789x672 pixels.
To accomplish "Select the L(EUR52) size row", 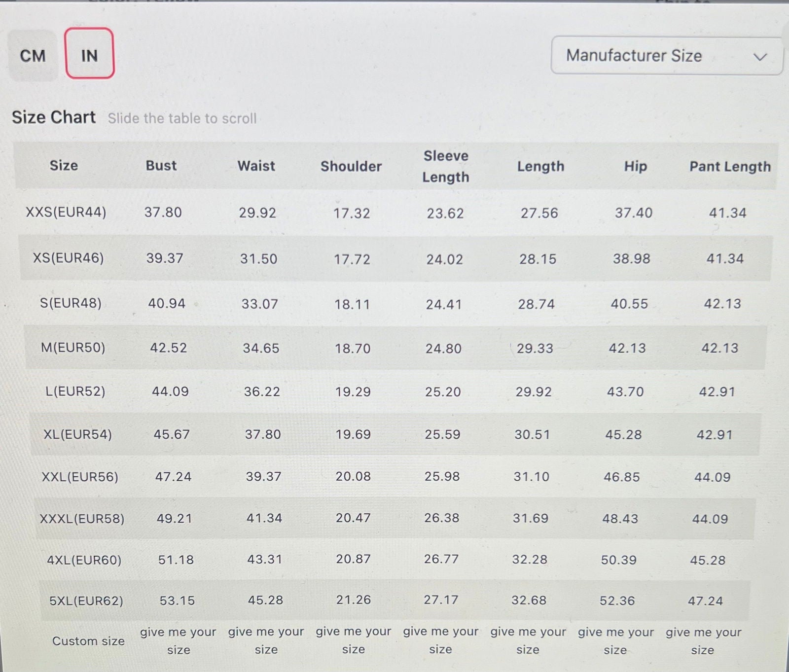I will point(75,391).
